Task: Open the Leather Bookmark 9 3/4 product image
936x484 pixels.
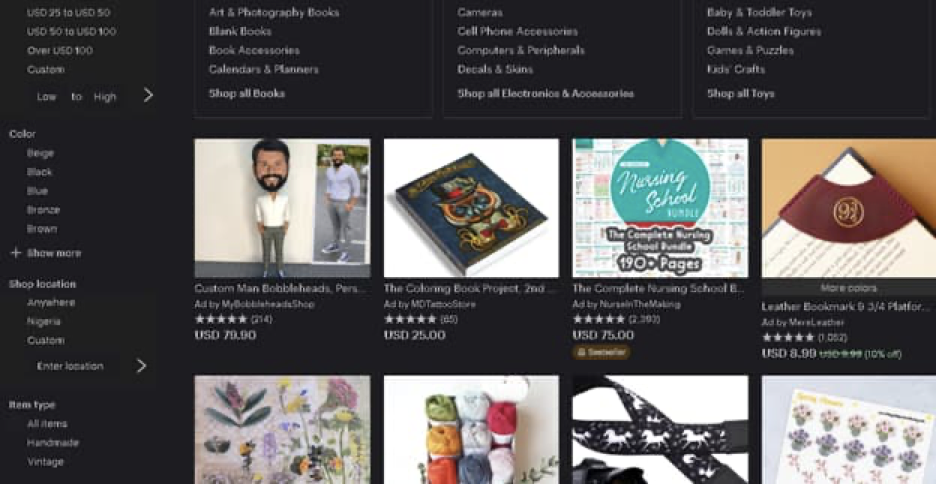Action: pyautogui.click(x=849, y=208)
